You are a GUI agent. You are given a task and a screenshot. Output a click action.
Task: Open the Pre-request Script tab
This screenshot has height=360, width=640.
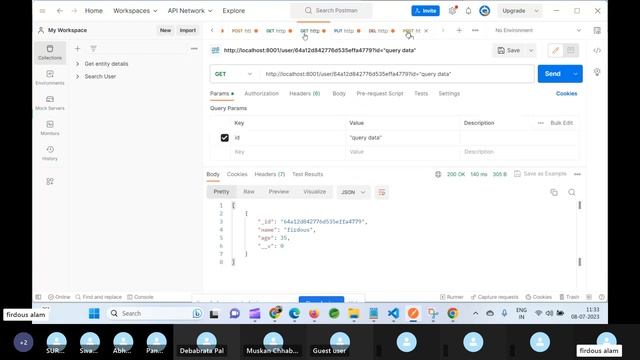[x=380, y=93]
